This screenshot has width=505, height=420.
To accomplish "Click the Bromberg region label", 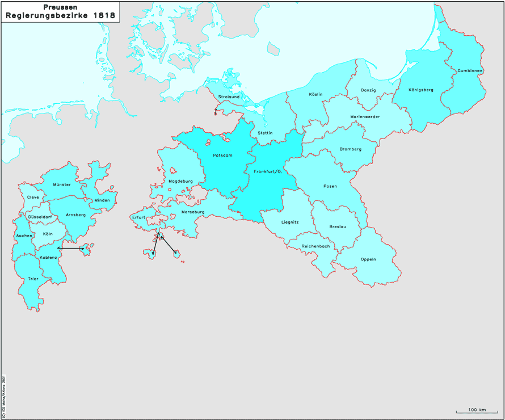I will [350, 149].
